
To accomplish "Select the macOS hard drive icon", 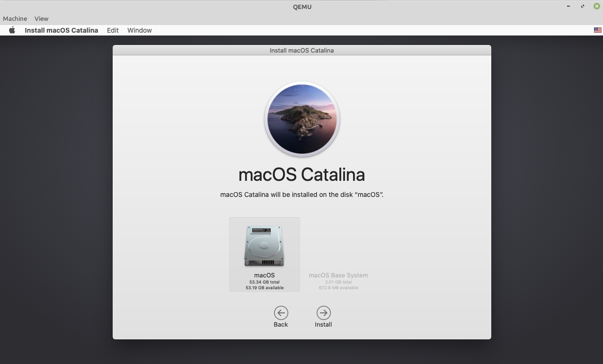I will (264, 245).
